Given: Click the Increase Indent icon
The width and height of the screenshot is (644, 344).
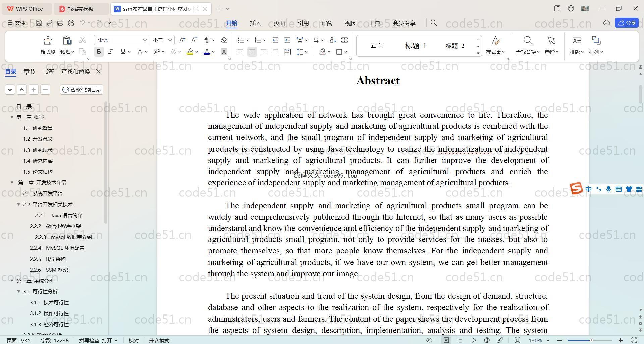Looking at the screenshot, I should tap(287, 40).
